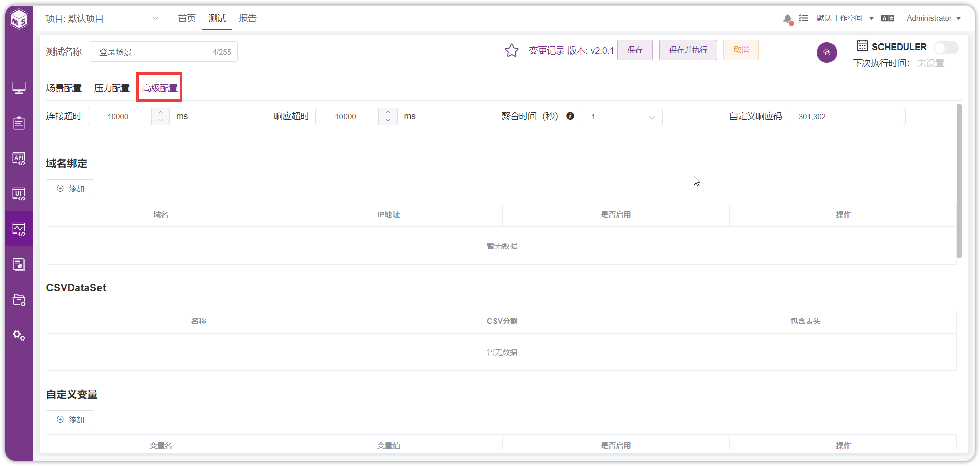Increase the connection timeout value

point(160,112)
